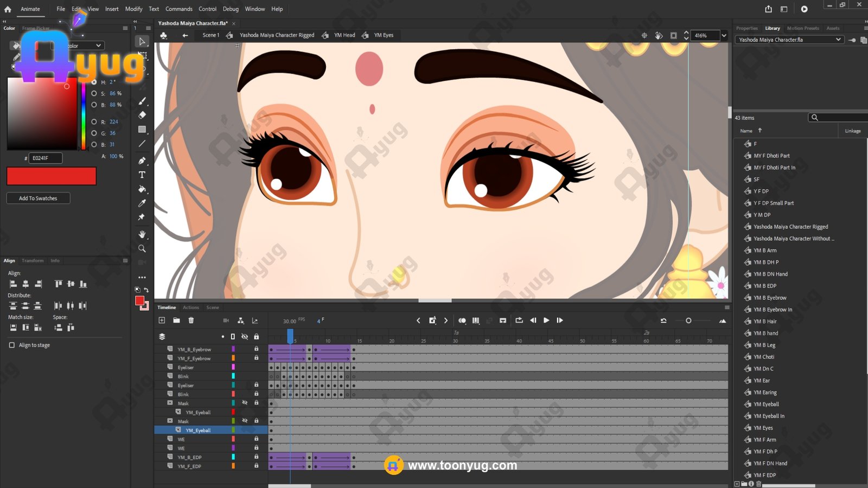Image resolution: width=868 pixels, height=488 pixels.
Task: Open the stage zoom 416% dropdown
Action: pos(724,36)
